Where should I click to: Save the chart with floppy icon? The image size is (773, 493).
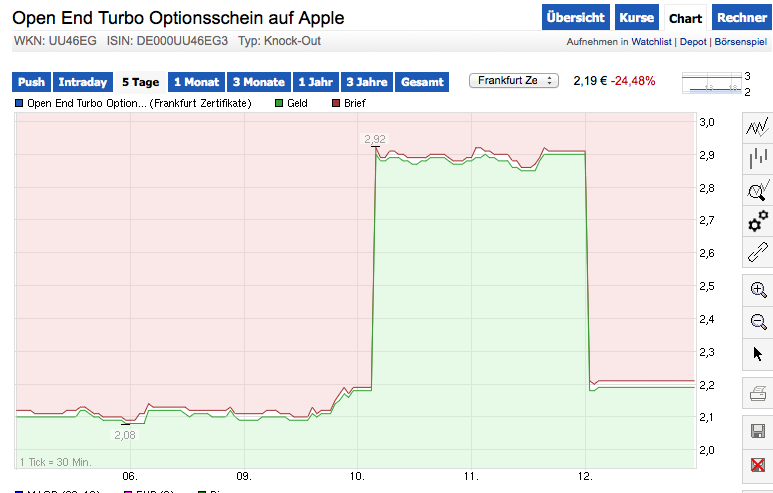click(757, 431)
